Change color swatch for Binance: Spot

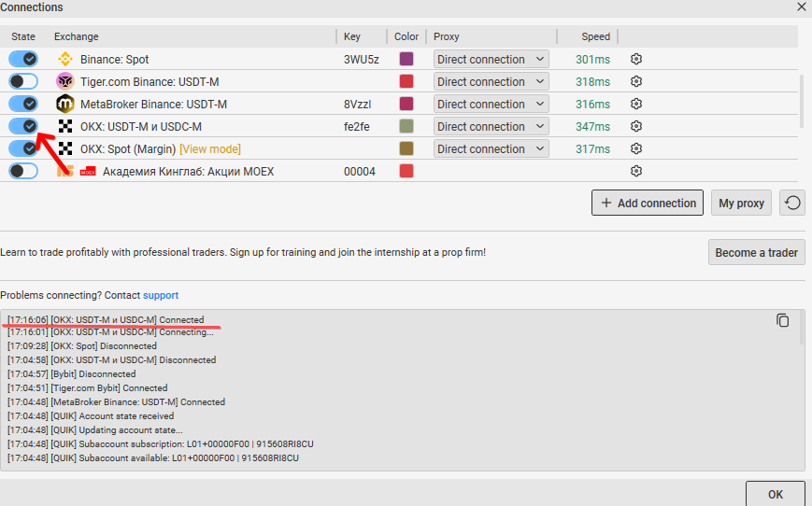(406, 59)
